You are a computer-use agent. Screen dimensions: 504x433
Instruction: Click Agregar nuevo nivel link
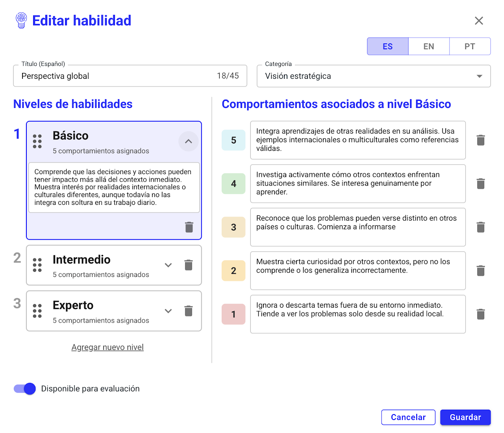tap(107, 348)
